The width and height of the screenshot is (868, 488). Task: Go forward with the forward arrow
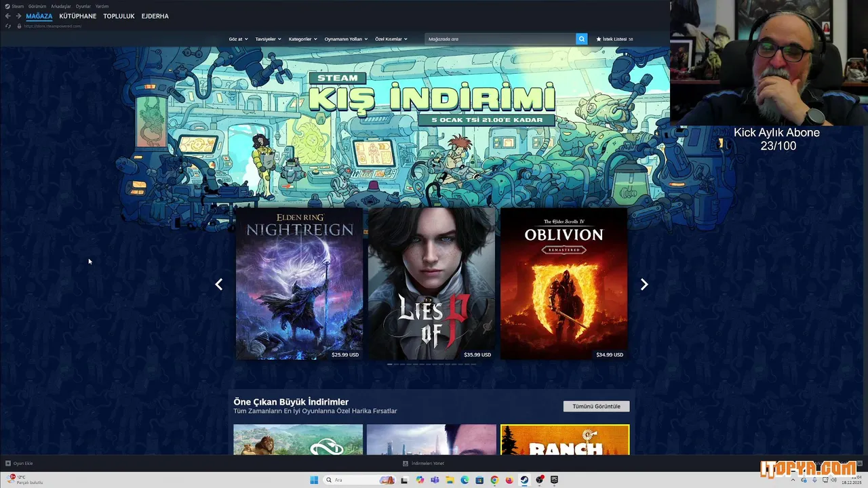[x=18, y=16]
